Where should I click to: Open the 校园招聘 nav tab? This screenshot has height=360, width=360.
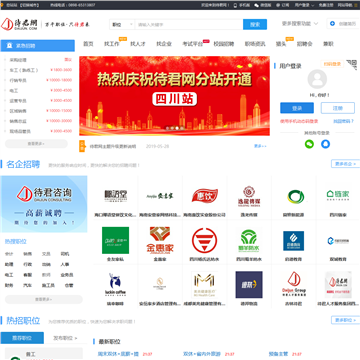(x=224, y=44)
